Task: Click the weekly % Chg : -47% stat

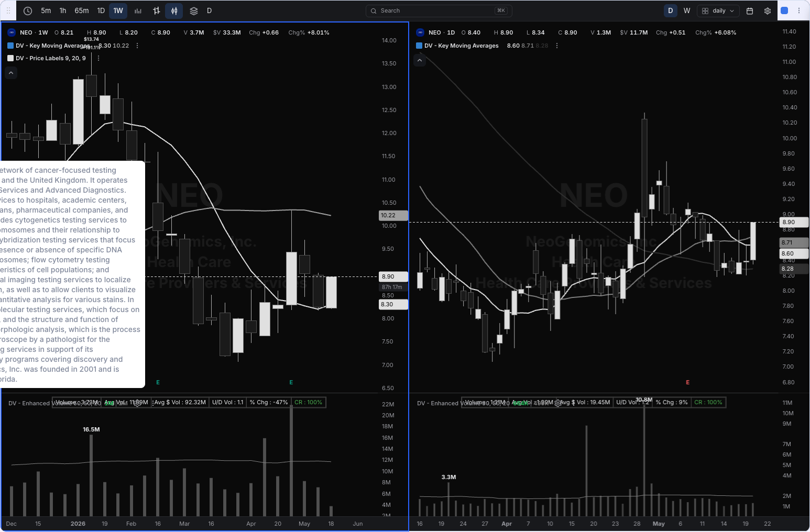Action: 269,402
